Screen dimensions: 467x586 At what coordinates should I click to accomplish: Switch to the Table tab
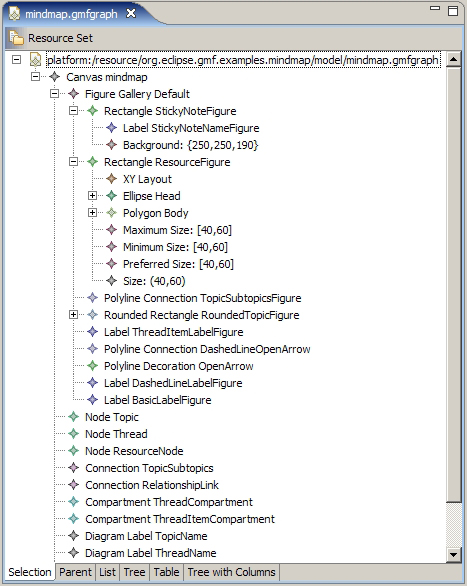tap(167, 572)
